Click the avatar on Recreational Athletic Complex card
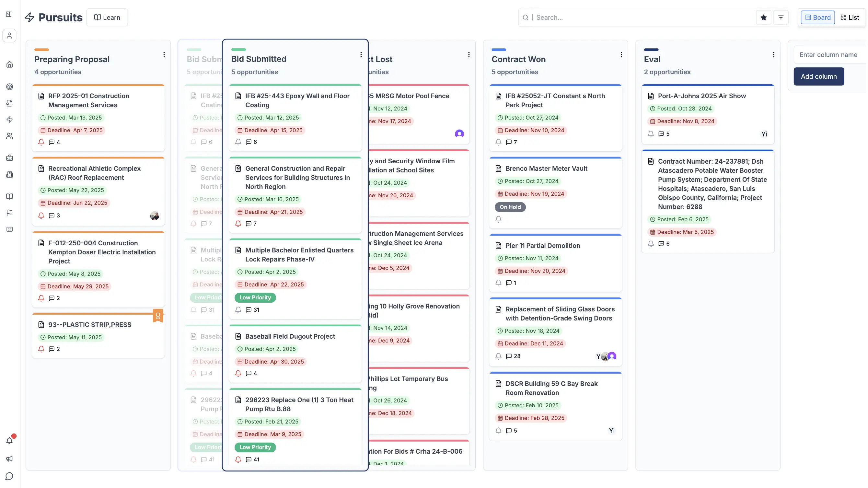This screenshot has width=868, height=488. tap(154, 216)
